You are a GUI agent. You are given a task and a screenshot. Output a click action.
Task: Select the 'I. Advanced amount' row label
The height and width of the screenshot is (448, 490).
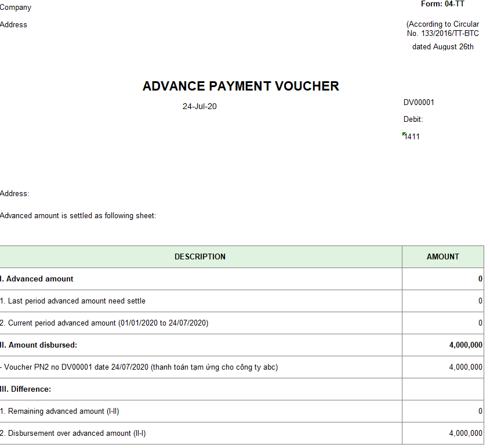(x=37, y=279)
